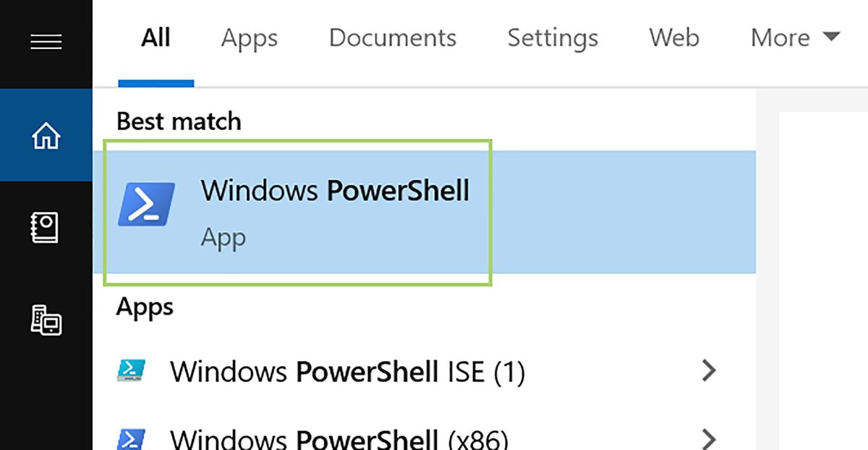
Task: Switch to the Apps tab
Action: 249,38
